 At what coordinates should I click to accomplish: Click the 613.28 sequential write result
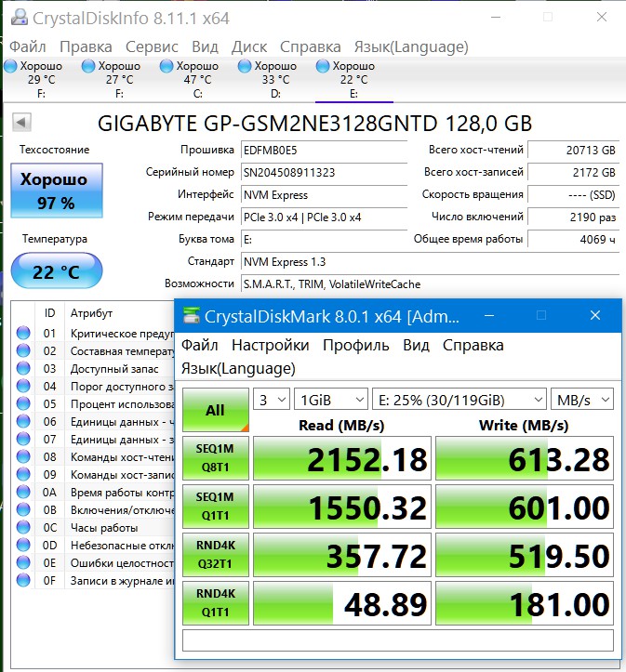pos(525,458)
